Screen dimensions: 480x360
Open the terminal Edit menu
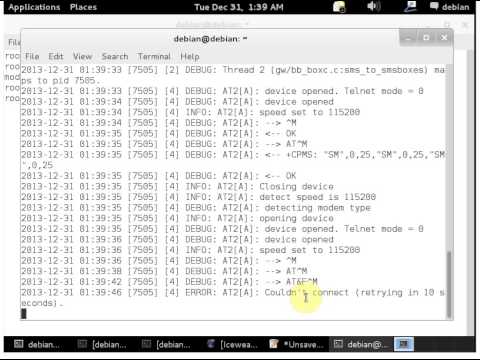(56, 56)
